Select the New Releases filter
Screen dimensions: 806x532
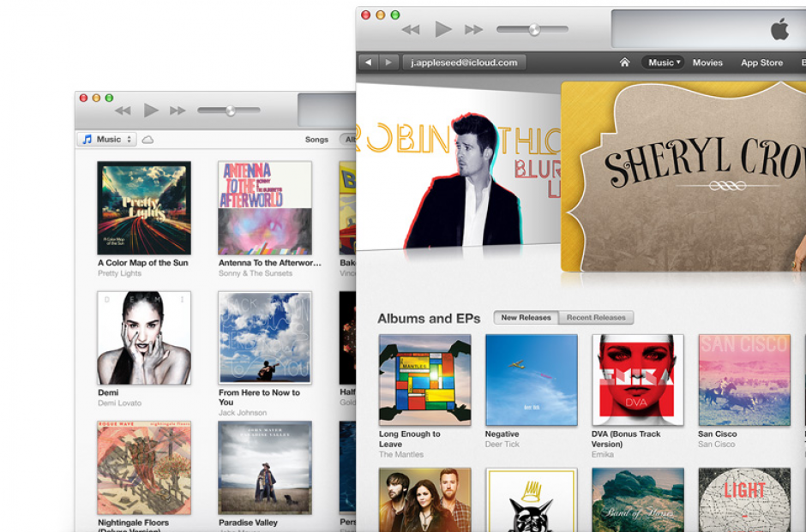pyautogui.click(x=526, y=317)
